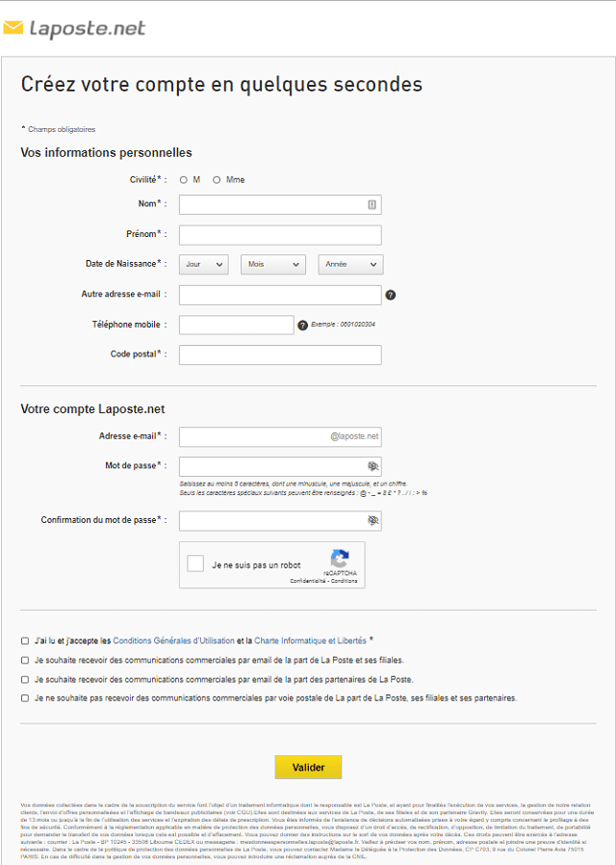Accept the Conditions Générales d'Utilisation checkbox
The width and height of the screenshot is (616, 865).
(x=23, y=639)
